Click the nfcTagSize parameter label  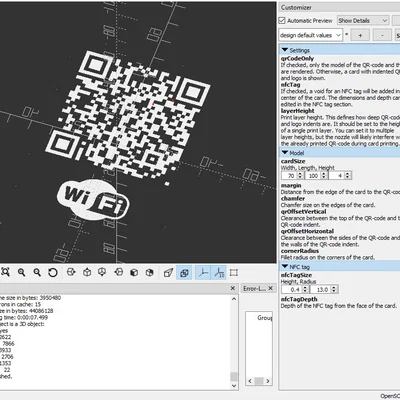[296, 275]
